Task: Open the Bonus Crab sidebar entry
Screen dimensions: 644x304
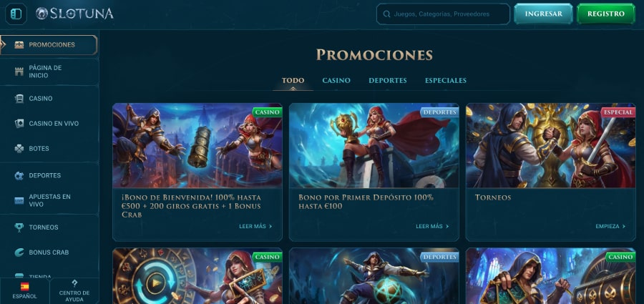Action: 49,252
